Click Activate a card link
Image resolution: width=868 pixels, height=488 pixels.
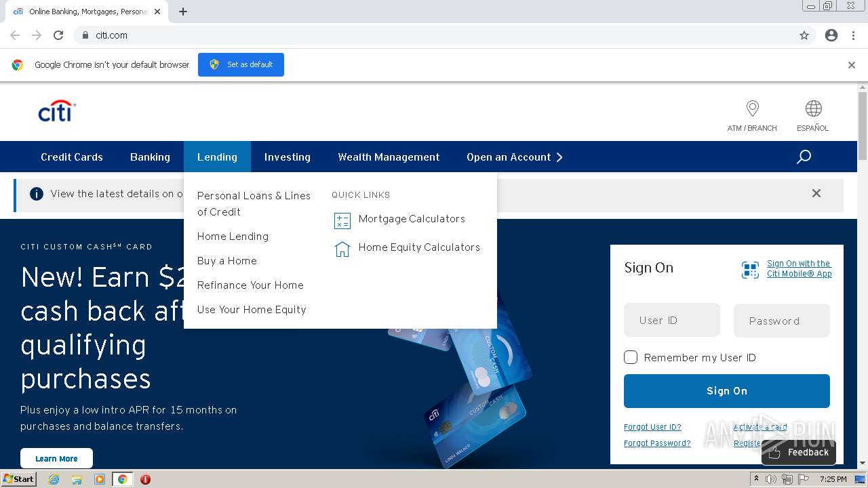(x=760, y=427)
